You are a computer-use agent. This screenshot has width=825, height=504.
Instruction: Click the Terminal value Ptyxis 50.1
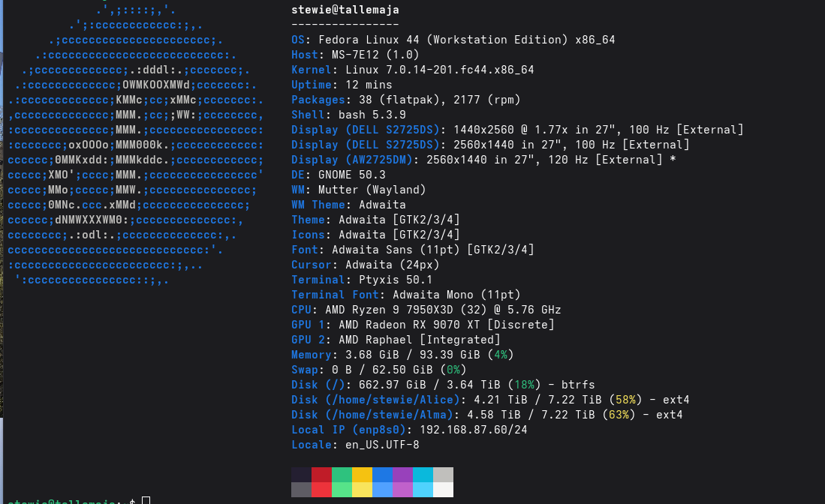[396, 280]
